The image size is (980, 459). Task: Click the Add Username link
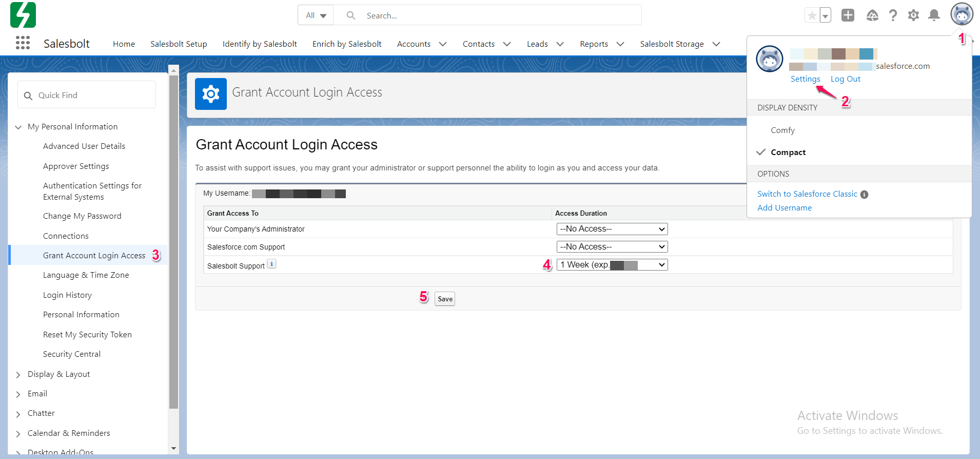[x=785, y=208]
